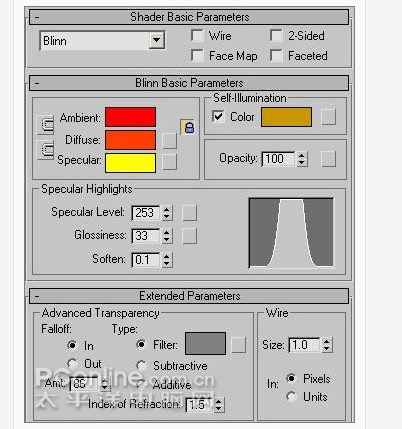Screen dimensions: 402x429
Task: Select the Pixels wire unit option
Action: pyautogui.click(x=291, y=378)
